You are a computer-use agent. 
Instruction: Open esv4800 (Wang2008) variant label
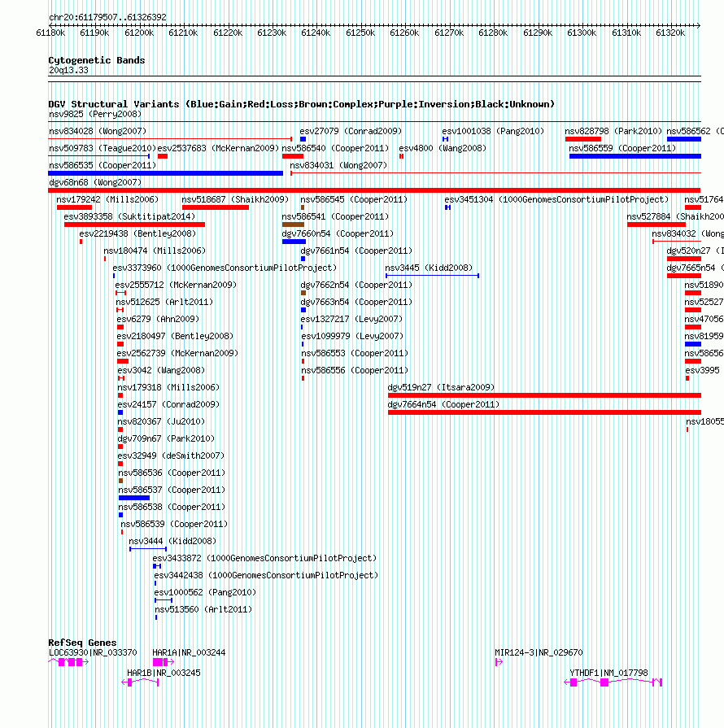(x=443, y=149)
